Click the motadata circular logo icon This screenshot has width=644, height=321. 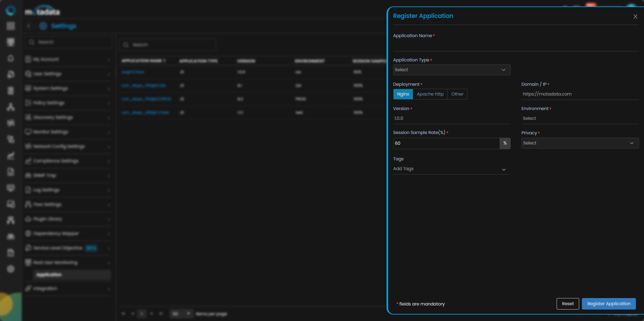11,11
